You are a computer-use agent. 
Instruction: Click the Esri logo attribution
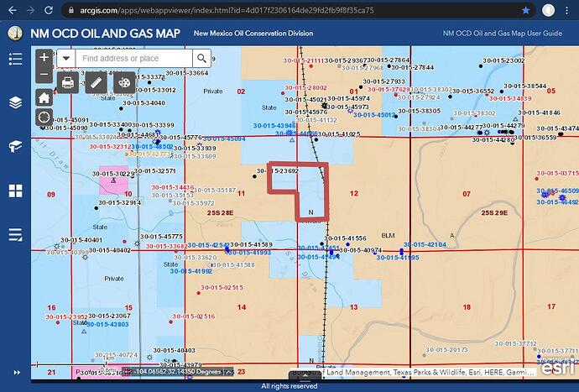click(557, 368)
